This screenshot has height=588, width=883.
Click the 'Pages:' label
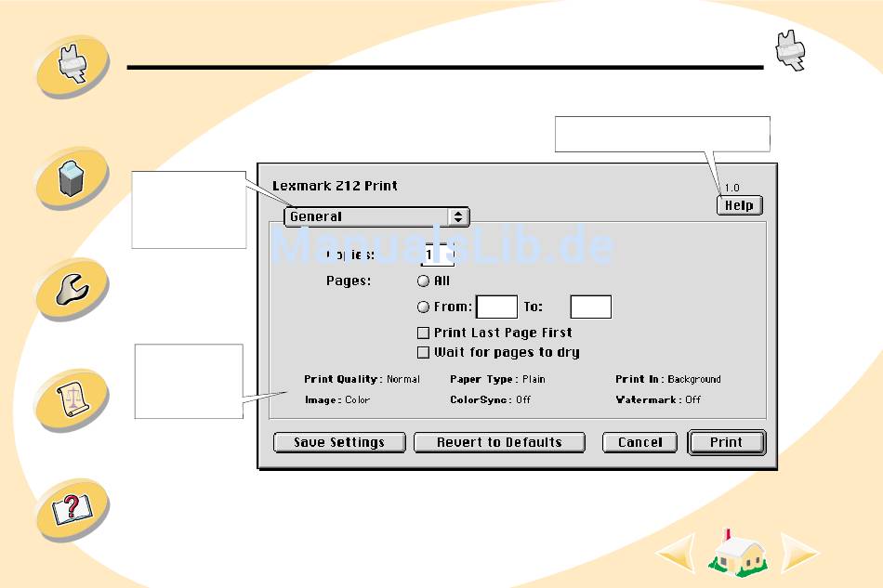(x=349, y=281)
